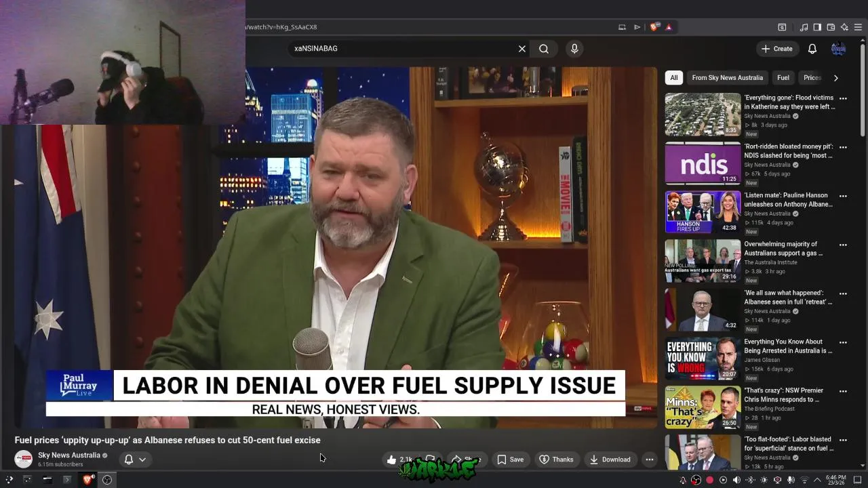868x488 pixels.
Task: Like the video with thumbs-up button
Action: click(x=400, y=460)
